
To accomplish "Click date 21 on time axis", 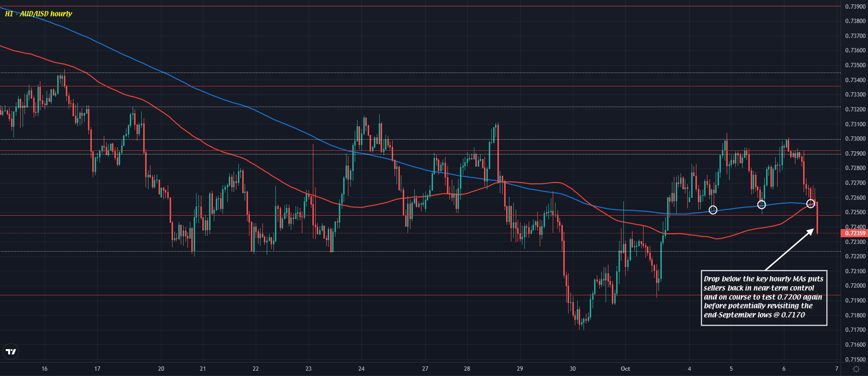I will pos(203,369).
